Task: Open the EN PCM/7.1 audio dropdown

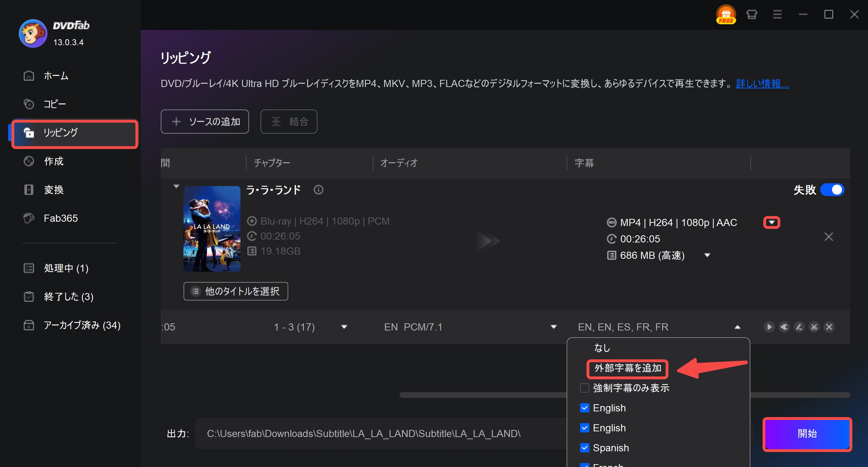Action: tap(554, 327)
